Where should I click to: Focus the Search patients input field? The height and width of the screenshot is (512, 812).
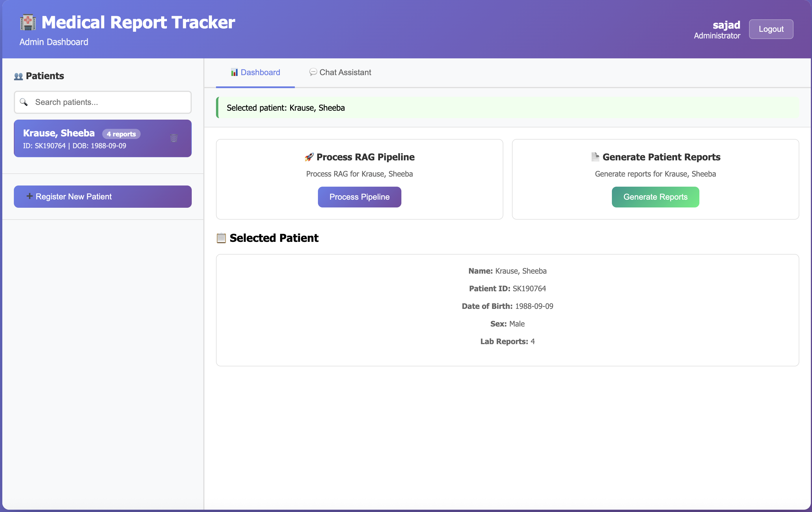click(108, 102)
